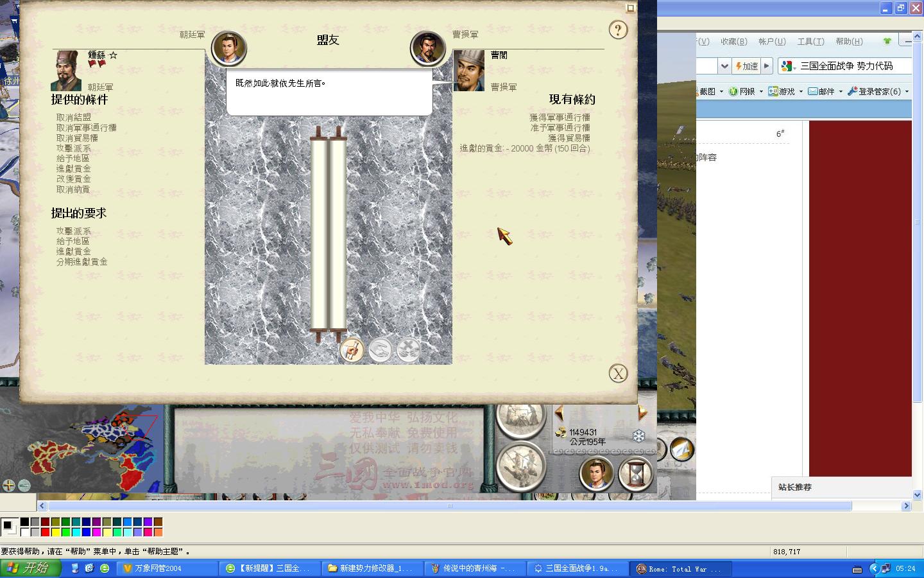Zoom in minimap with plus icon
924x578 pixels.
point(8,486)
